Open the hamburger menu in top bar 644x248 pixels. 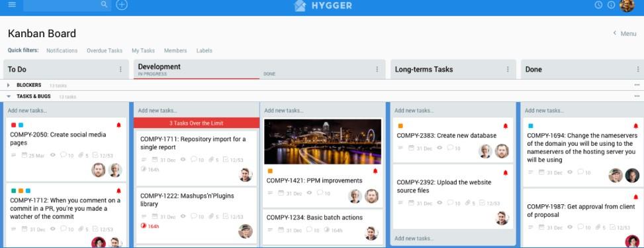(x=11, y=5)
